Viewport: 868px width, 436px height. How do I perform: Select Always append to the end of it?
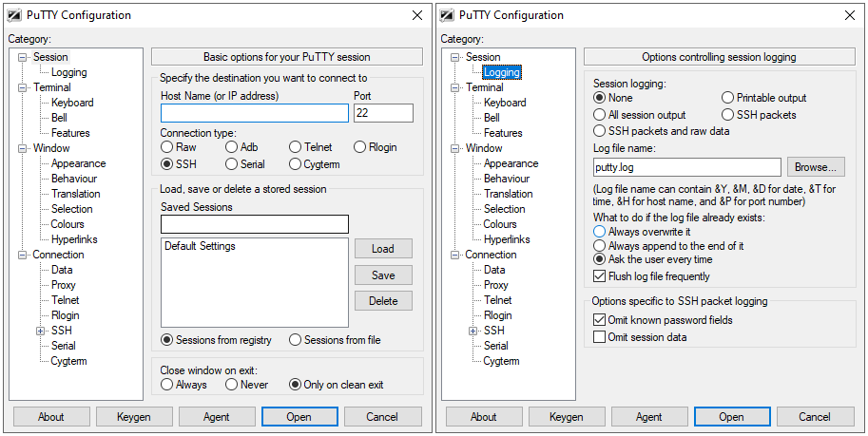[668, 246]
